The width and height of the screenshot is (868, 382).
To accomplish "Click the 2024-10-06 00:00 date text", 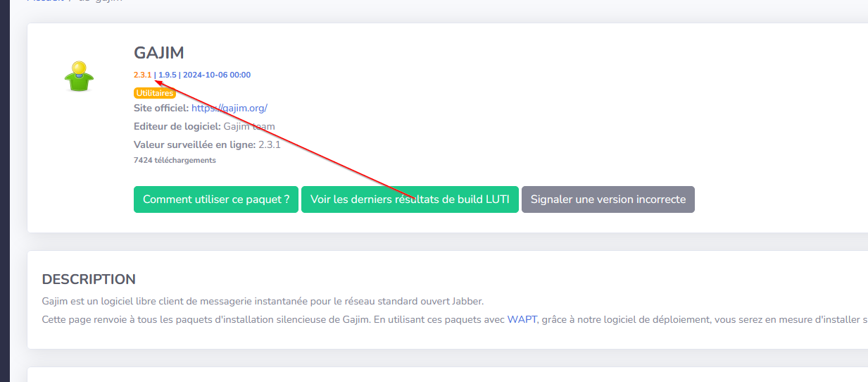I will point(217,75).
